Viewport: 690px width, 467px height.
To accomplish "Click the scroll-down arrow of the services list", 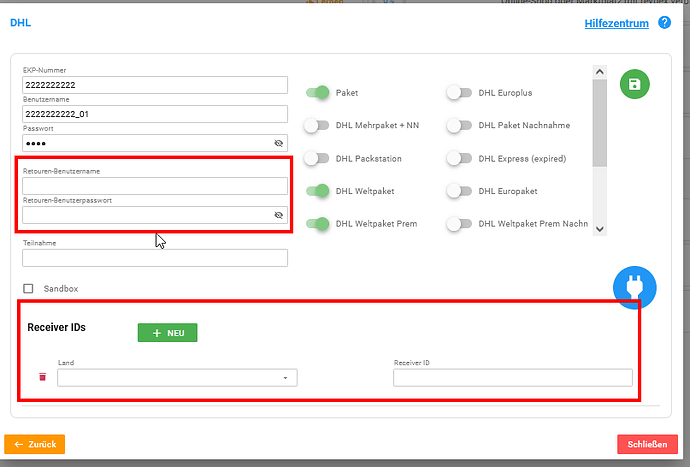I will point(599,229).
